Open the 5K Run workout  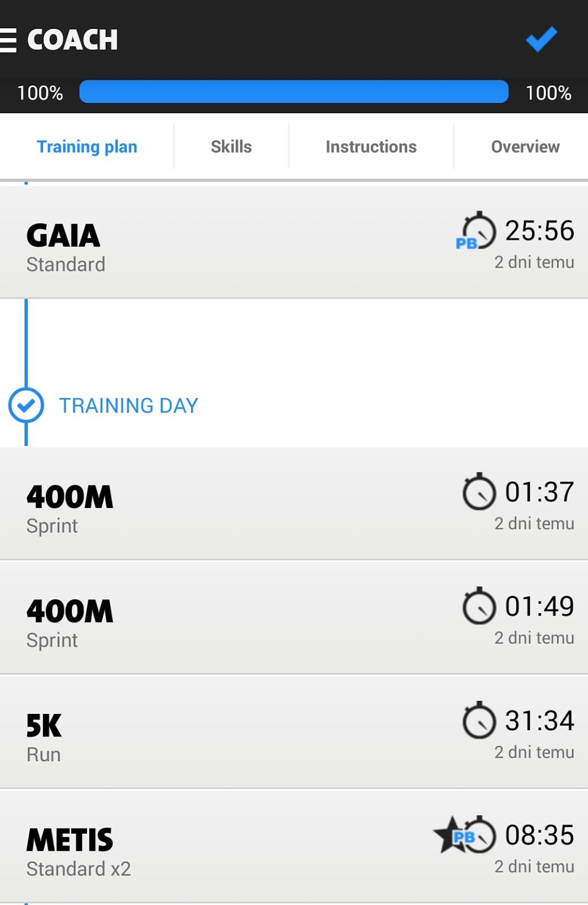point(294,732)
